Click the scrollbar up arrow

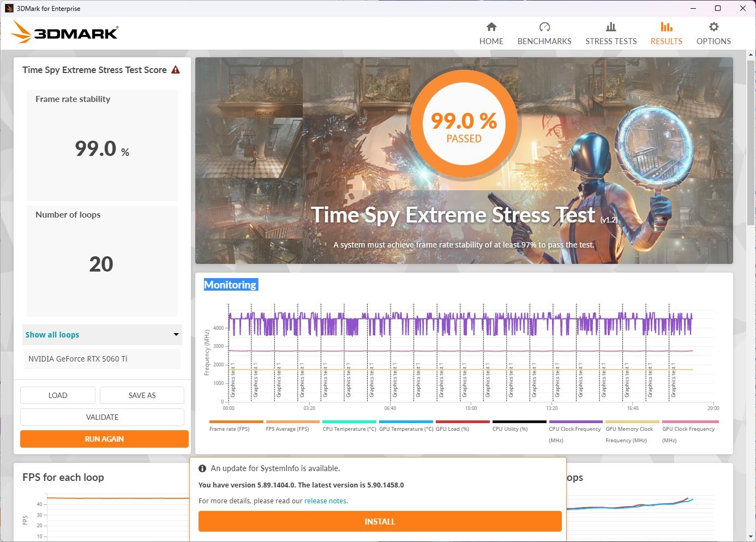coord(751,54)
